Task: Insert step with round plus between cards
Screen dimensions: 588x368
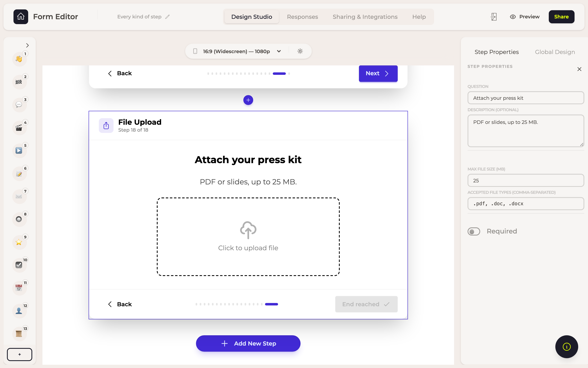Action: pos(248,100)
